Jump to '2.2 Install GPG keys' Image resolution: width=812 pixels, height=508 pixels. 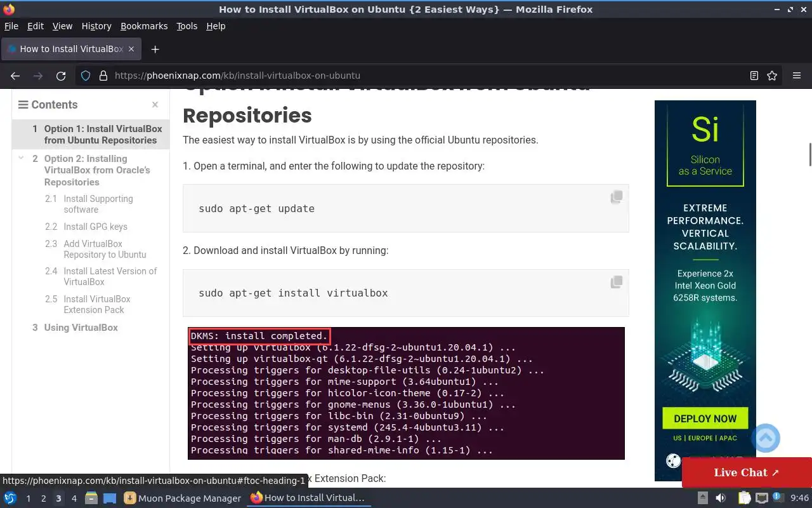[x=95, y=227]
